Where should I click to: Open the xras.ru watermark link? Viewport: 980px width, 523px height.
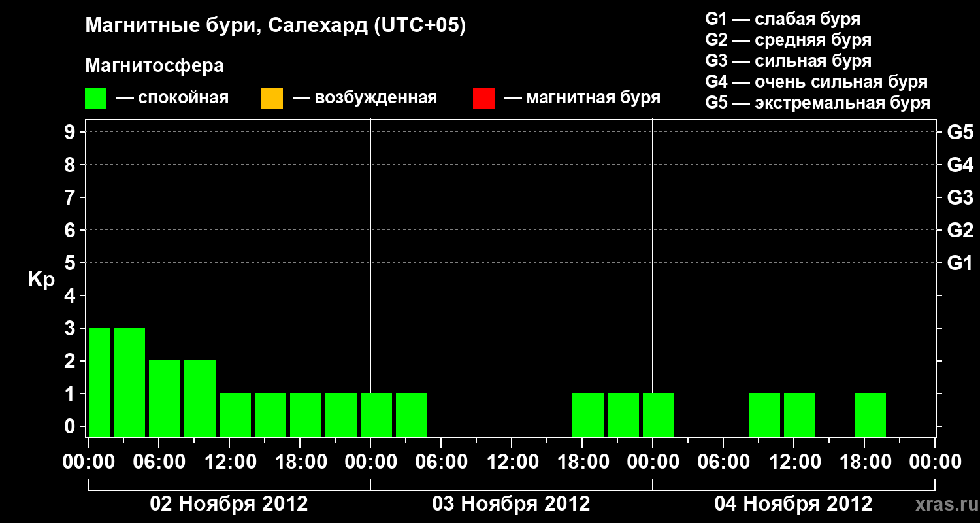(943, 504)
